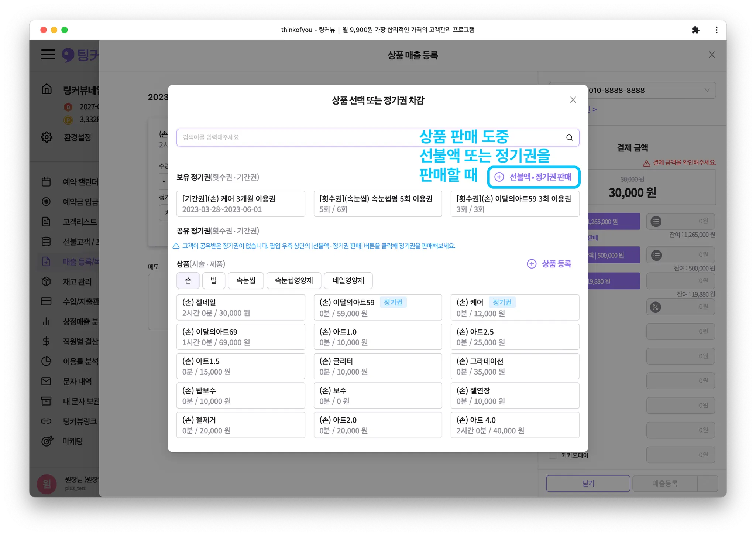Open the 문자 내역 envelope icon
Screen dimensions: 756x536
(46, 381)
